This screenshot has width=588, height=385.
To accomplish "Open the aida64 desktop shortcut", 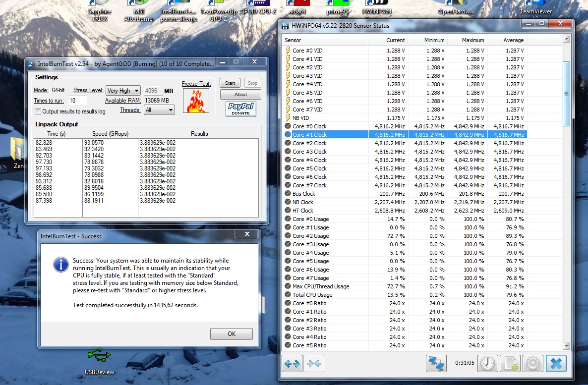I will (297, 7).
